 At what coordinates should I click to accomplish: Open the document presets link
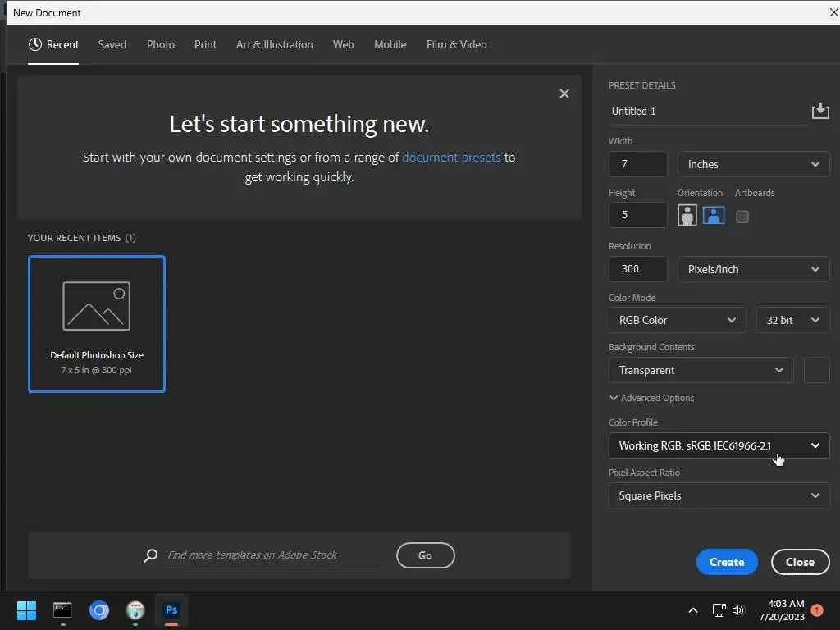point(451,157)
